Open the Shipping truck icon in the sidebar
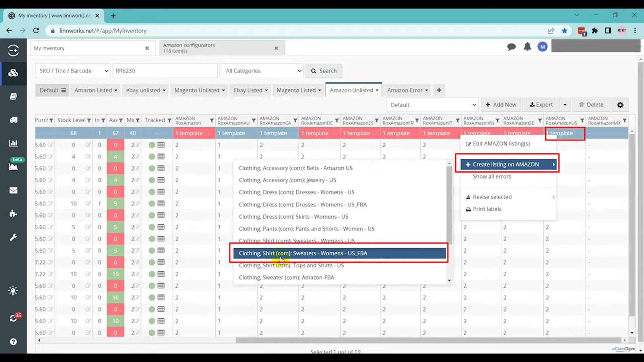644x362 pixels. tap(13, 120)
